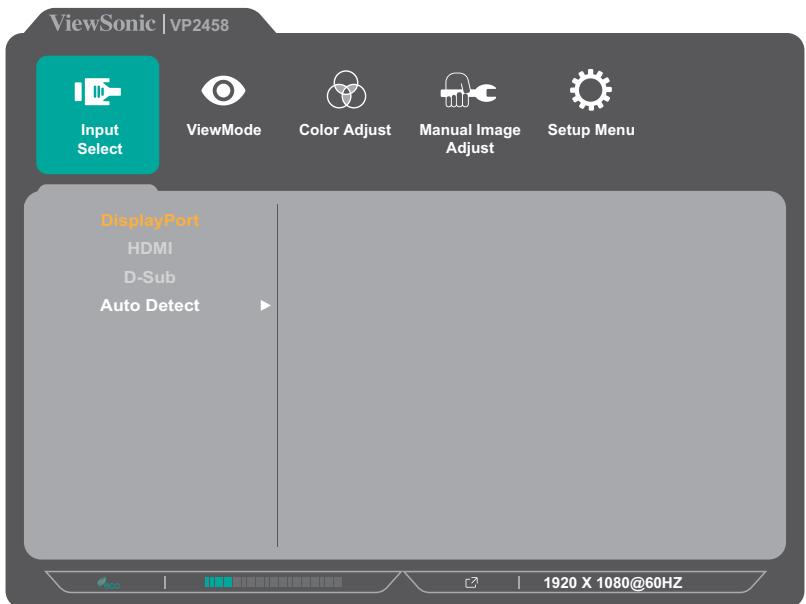Image resolution: width=806 pixels, height=604 pixels.
Task: Open Setup Menu via the gear icon
Action: tap(591, 89)
